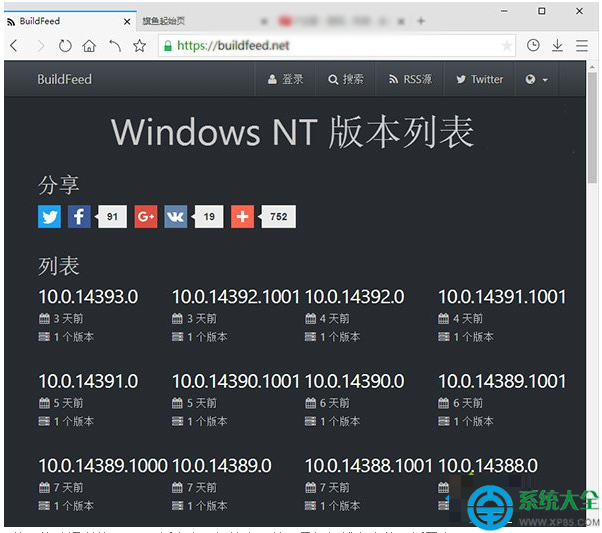The height and width of the screenshot is (533, 602).
Task: Open the RSS源 feed menu item
Action: tap(410, 79)
